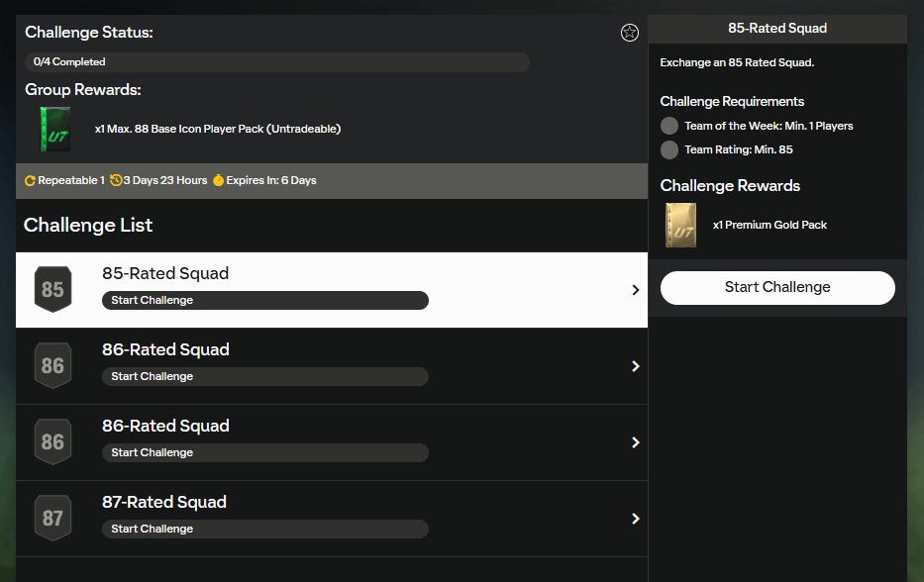This screenshot has height=582, width=924.
Task: Click the stopwatch icon beside Expires In
Action: tap(218, 181)
